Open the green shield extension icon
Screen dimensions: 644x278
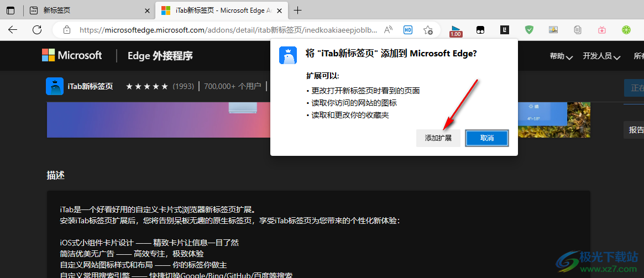point(530,29)
